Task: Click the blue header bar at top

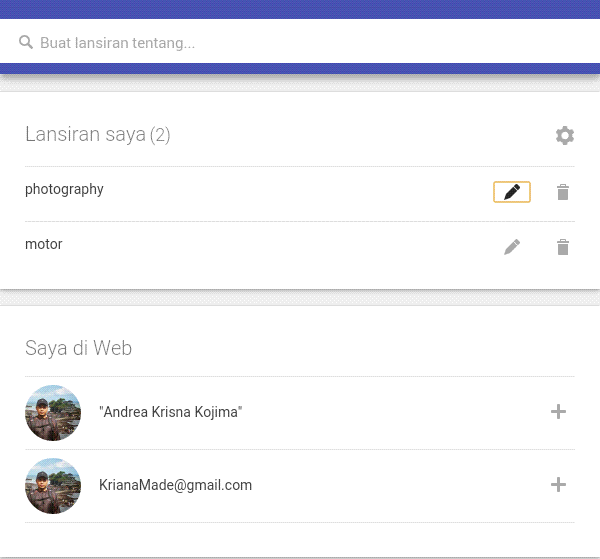Action: click(300, 9)
